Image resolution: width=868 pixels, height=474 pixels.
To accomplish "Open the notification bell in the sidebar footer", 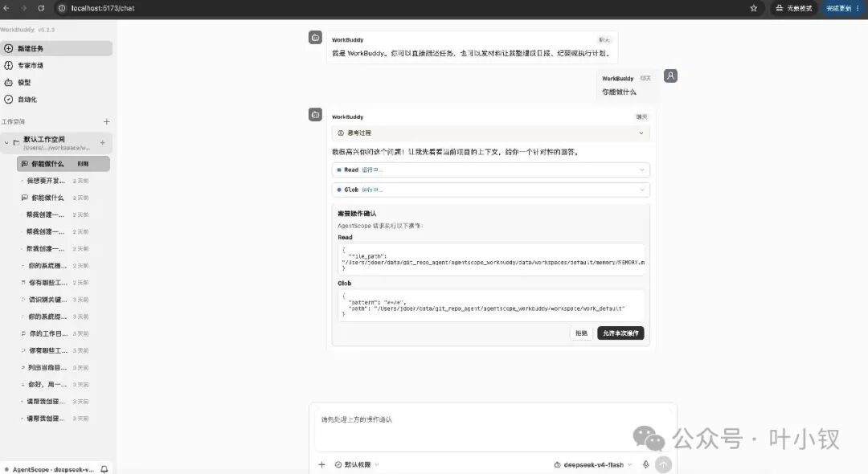I will pyautogui.click(x=104, y=469).
